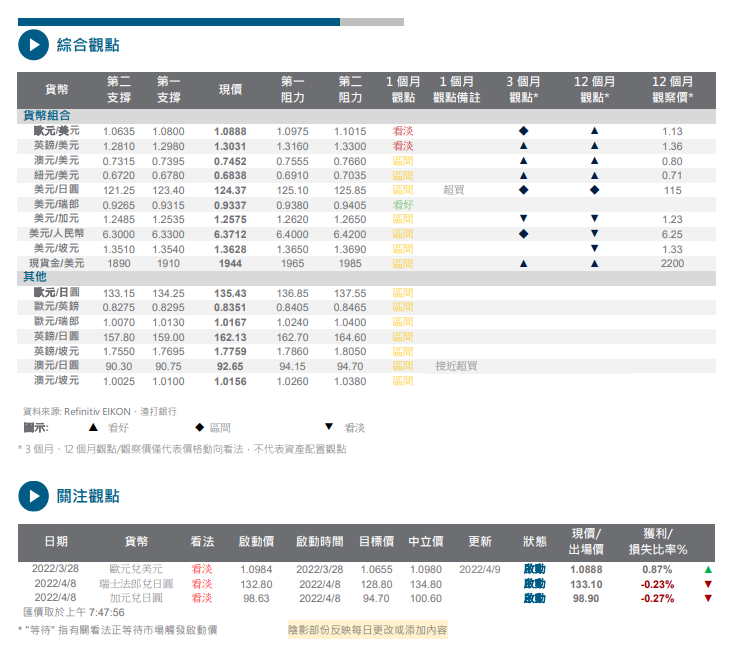Click the play icon beside 綜合觀點
This screenshot has height=660, width=733.
point(33,44)
